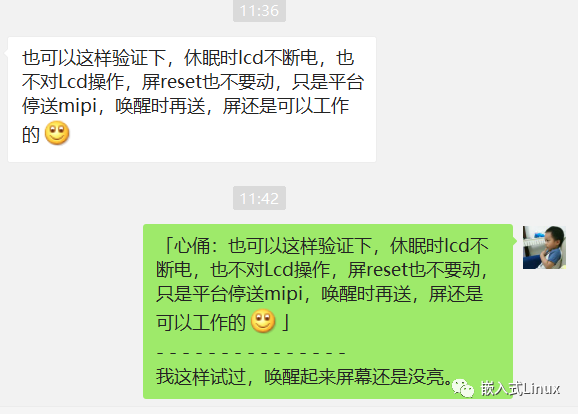578x414 pixels.
Task: Click the 11:36 timestamp label
Action: [x=259, y=10]
